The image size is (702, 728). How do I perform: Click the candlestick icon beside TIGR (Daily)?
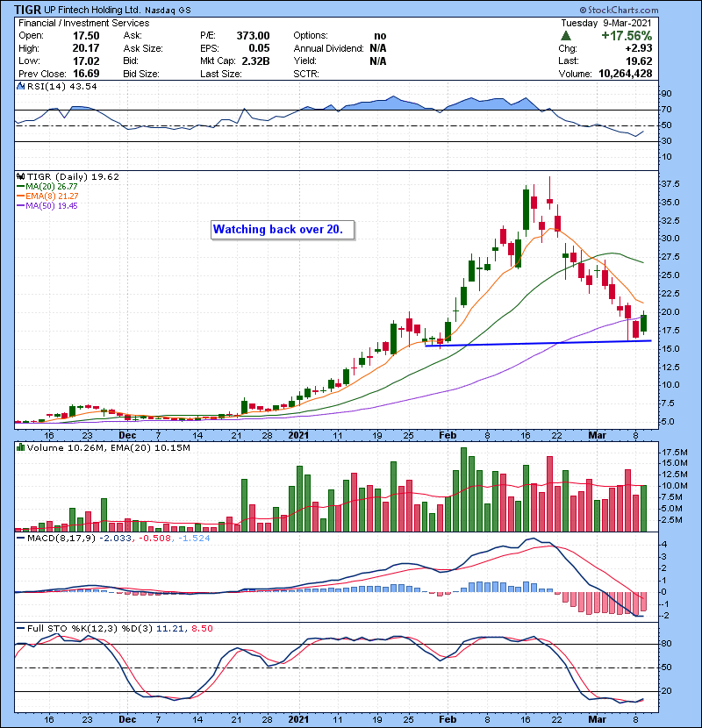(20, 177)
